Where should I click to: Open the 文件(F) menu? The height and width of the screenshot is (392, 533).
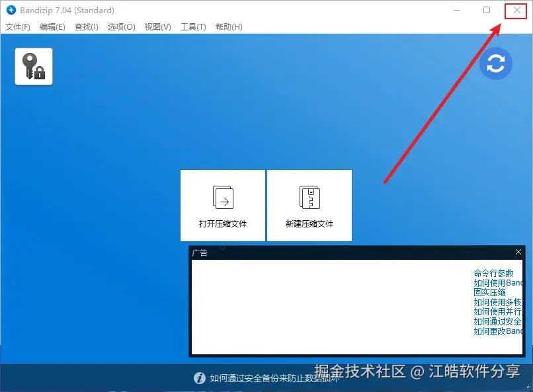tap(19, 26)
